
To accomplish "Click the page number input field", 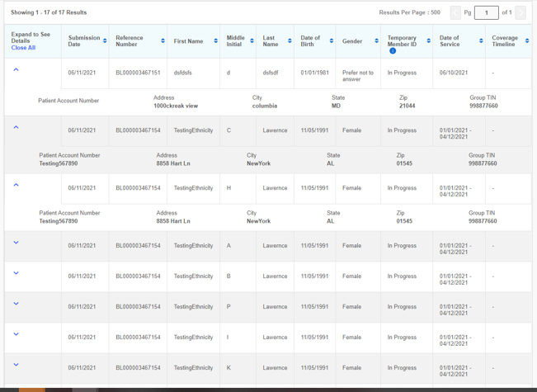I will coord(486,12).
